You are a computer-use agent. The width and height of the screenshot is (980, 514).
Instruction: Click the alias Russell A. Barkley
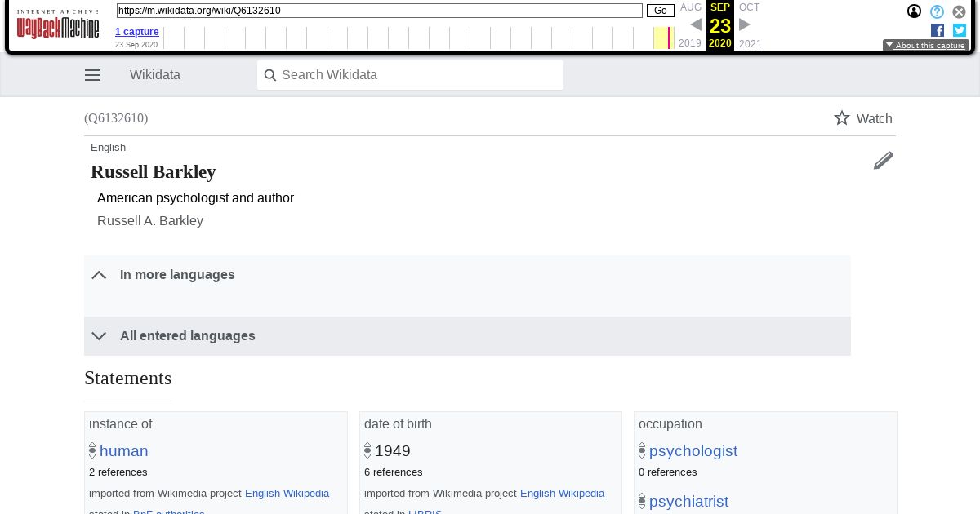click(x=150, y=221)
